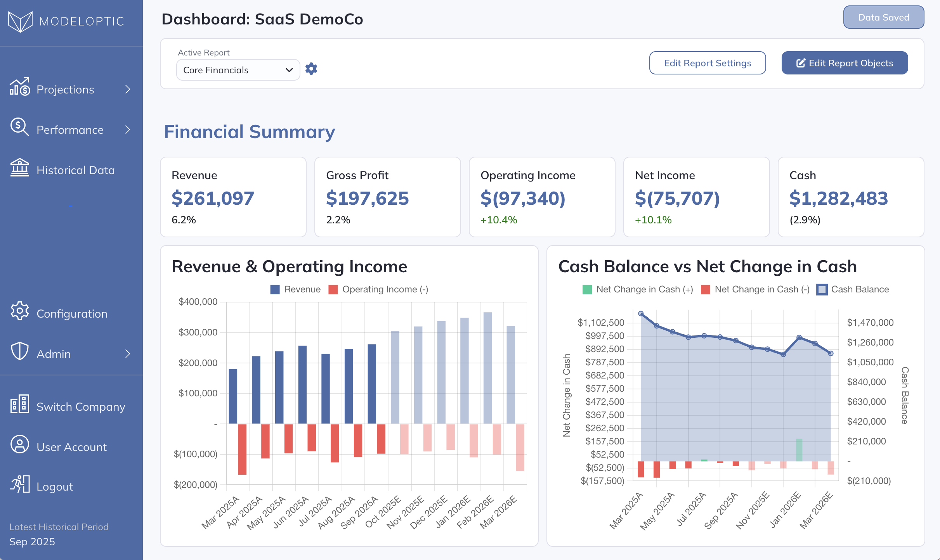The image size is (940, 560).
Task: Click the Switch Company building icon
Action: point(19,404)
